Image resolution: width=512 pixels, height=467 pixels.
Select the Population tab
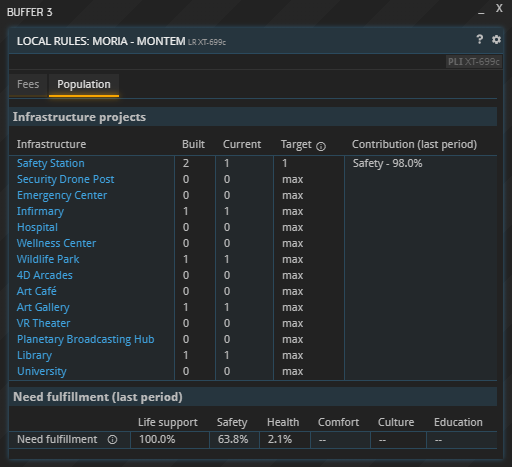84,84
